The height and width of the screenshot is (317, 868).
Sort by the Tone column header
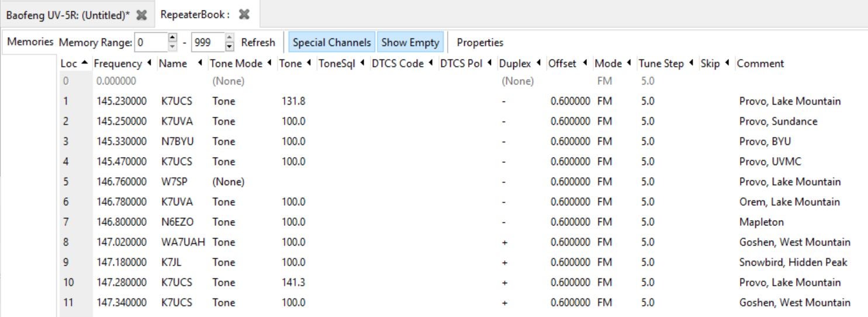tap(296, 64)
